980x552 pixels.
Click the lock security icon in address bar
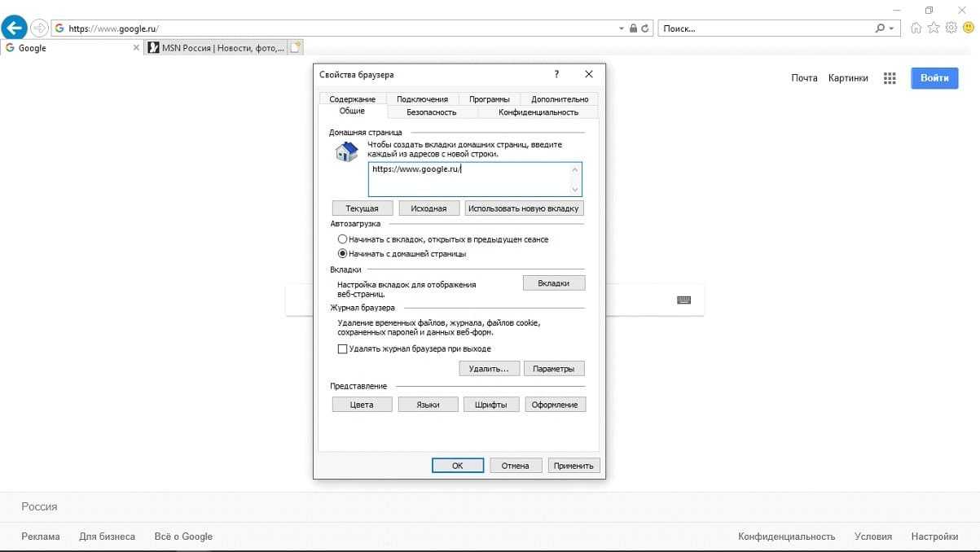pyautogui.click(x=633, y=28)
